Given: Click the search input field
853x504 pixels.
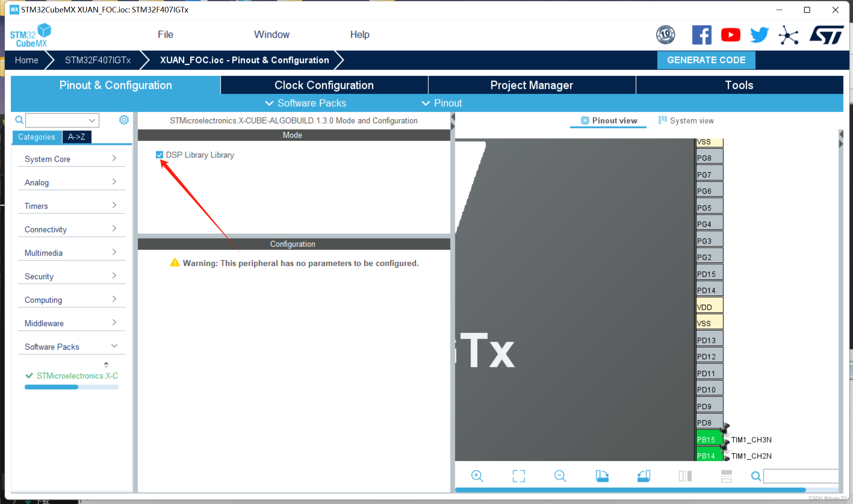Looking at the screenshot, I should pyautogui.click(x=59, y=121).
